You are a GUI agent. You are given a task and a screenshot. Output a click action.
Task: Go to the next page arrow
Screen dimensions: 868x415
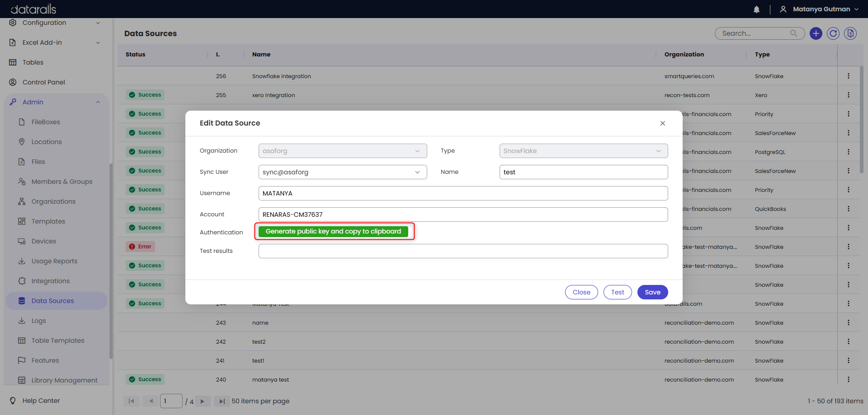point(203,401)
